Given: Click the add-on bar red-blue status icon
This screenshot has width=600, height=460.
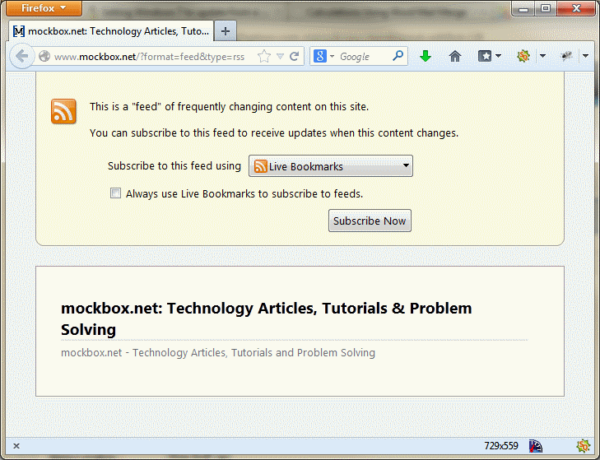Looking at the screenshot, I should point(536,446).
